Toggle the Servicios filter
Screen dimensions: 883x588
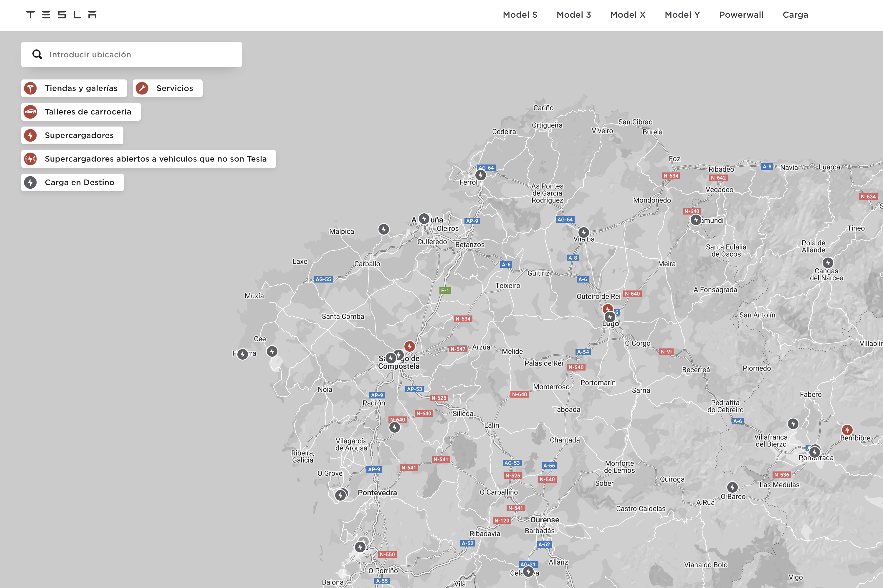[167, 88]
